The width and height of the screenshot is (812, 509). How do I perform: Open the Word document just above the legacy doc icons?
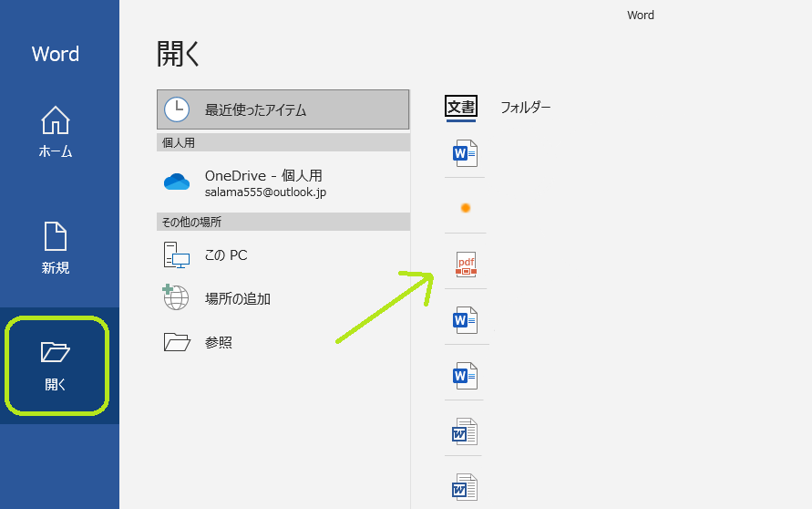click(466, 376)
